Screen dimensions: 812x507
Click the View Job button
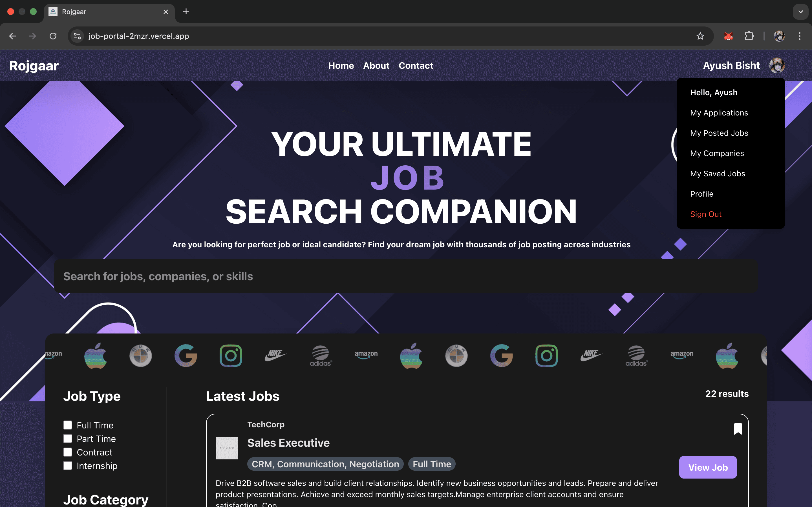[x=708, y=467]
